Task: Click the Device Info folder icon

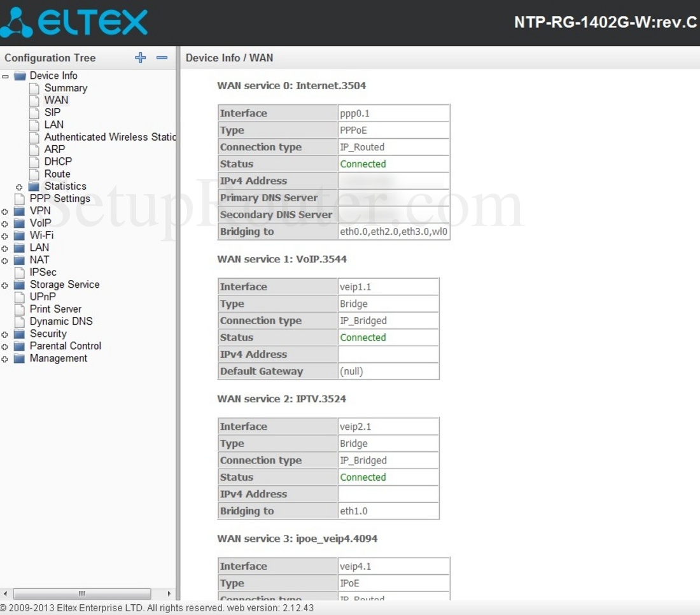Action: click(20, 76)
